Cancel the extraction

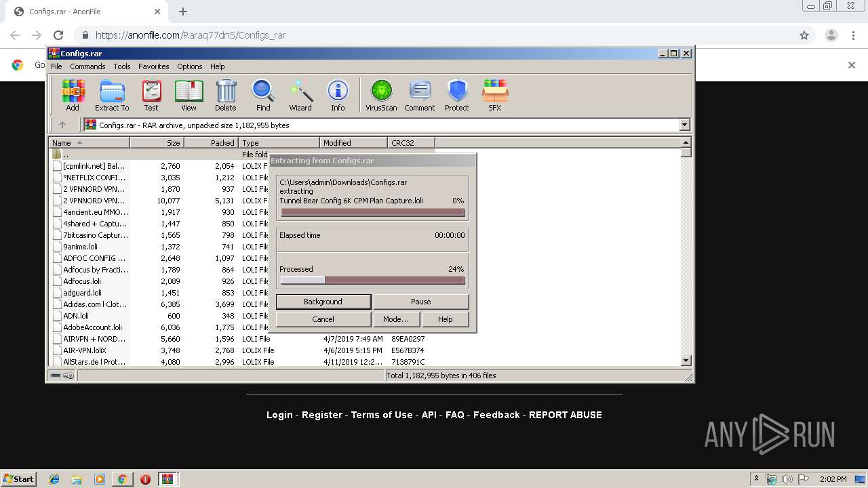323,319
